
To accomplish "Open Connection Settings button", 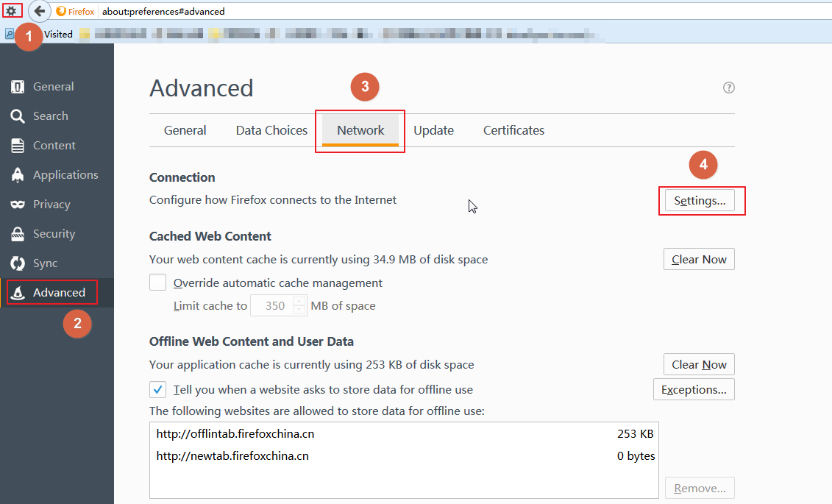I will [x=699, y=201].
